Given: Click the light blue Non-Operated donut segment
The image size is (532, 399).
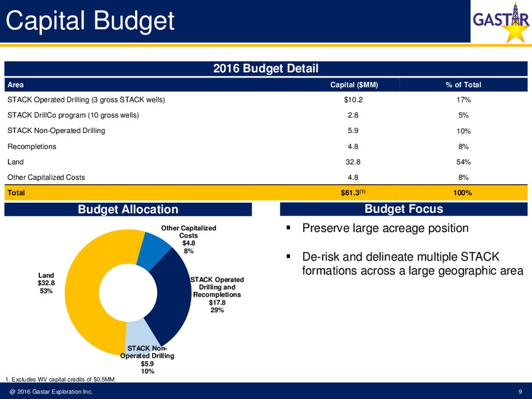Looking at the screenshot, I should pyautogui.click(x=142, y=334).
